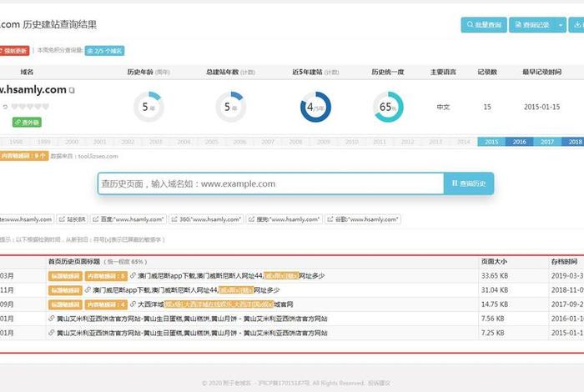Click the 4/5年 近5年建站 donut chart
This screenshot has height=392, width=584.
point(315,108)
